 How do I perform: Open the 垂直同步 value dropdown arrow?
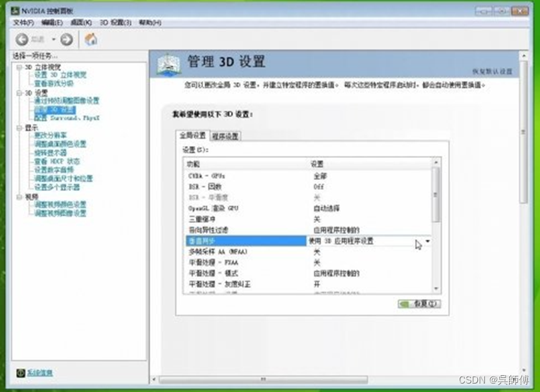click(427, 241)
